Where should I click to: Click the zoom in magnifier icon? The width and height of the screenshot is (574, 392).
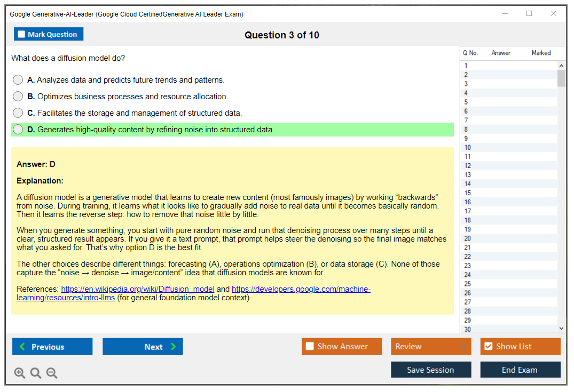pos(20,373)
